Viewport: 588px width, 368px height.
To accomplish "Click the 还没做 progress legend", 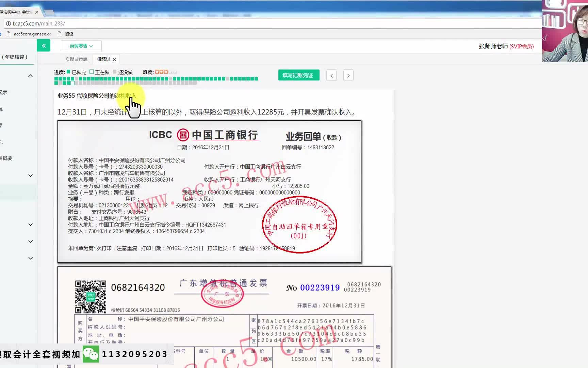I will click(x=122, y=72).
